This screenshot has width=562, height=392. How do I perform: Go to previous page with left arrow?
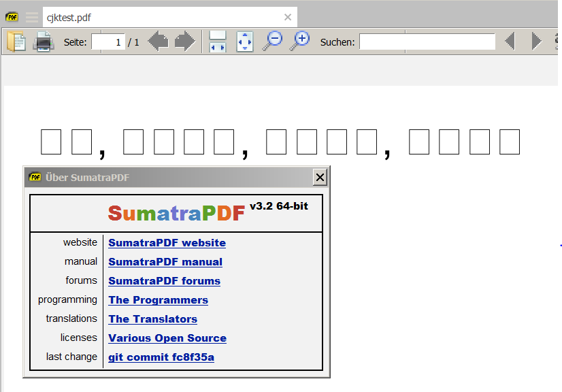tap(158, 42)
